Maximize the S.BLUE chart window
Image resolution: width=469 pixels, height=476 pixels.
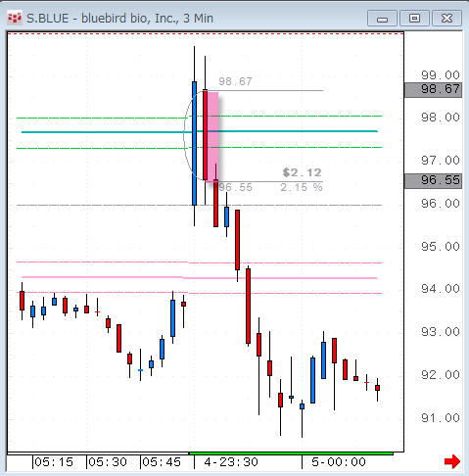414,19
